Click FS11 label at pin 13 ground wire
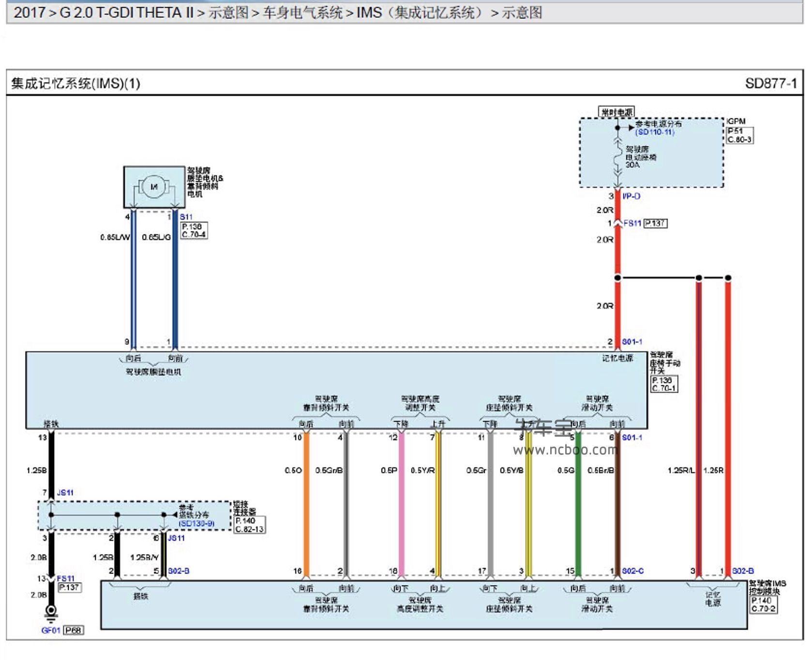 (x=66, y=579)
